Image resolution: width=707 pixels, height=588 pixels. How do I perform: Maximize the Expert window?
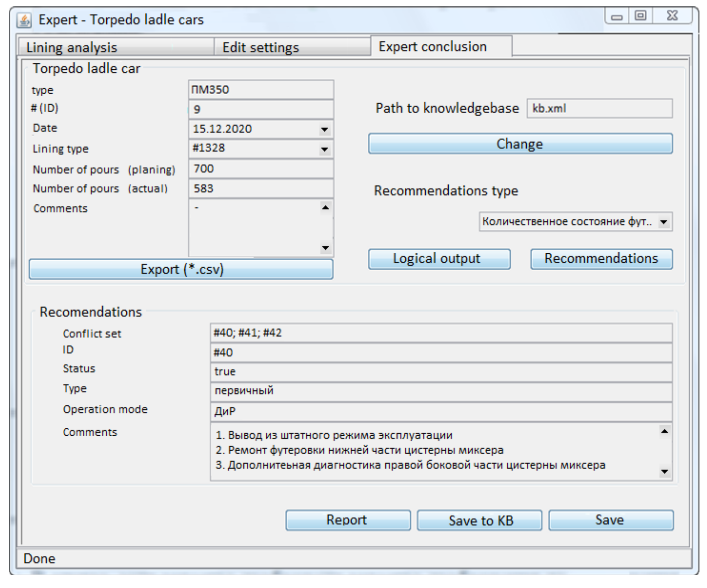(640, 16)
